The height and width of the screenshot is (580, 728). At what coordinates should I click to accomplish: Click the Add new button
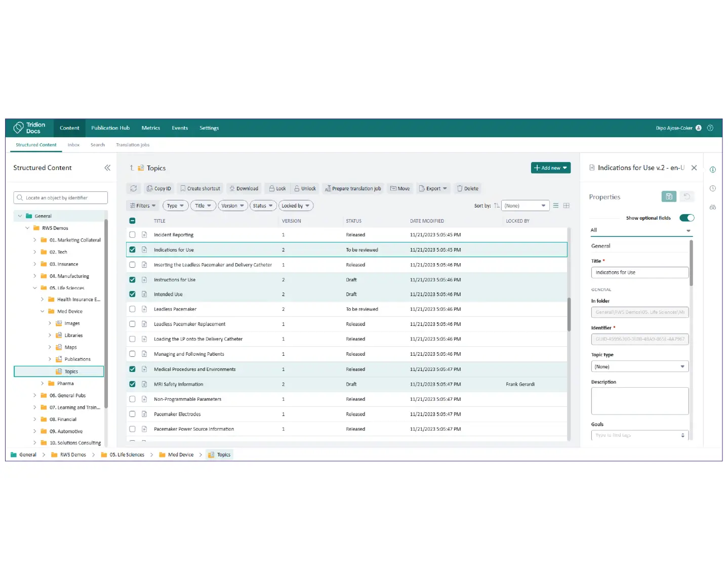550,168
